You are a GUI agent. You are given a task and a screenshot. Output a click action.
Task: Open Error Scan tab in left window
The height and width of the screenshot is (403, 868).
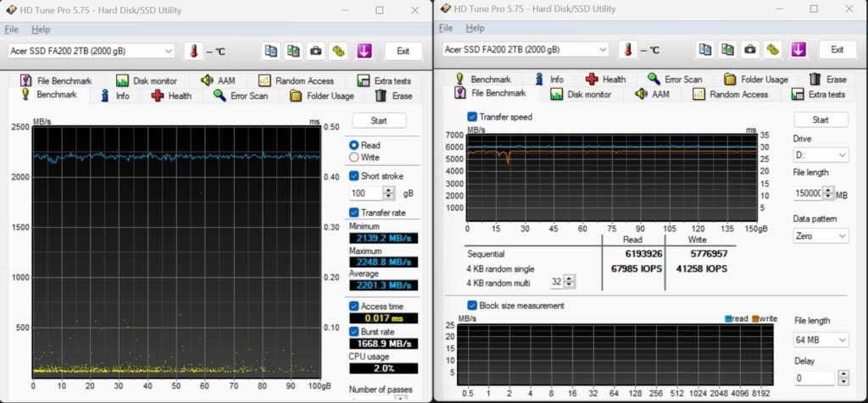241,96
